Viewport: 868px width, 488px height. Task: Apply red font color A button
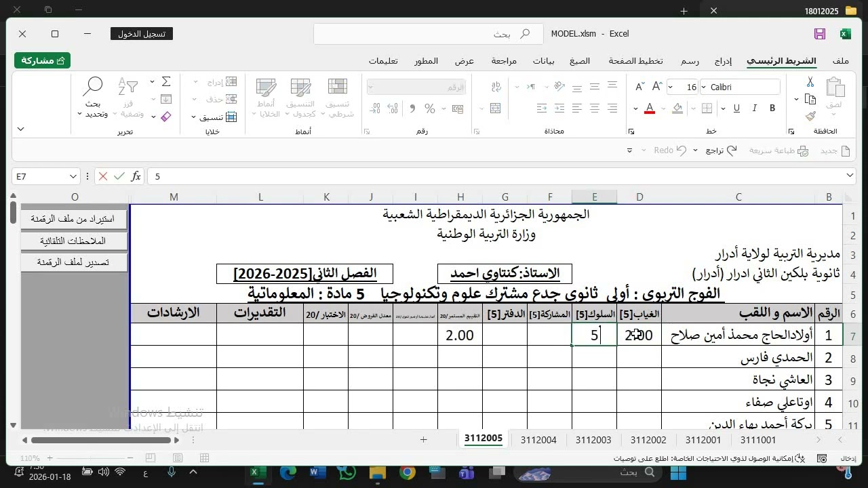[649, 108]
